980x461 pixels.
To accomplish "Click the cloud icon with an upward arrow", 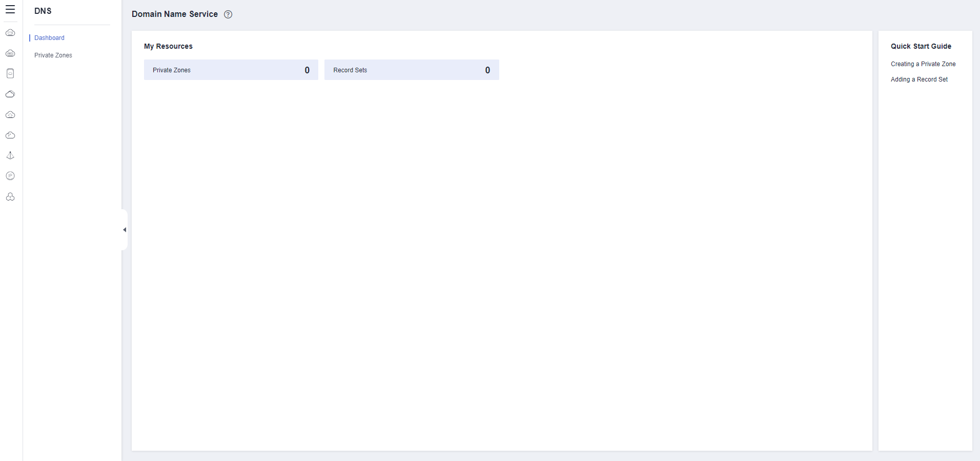I will (x=10, y=115).
